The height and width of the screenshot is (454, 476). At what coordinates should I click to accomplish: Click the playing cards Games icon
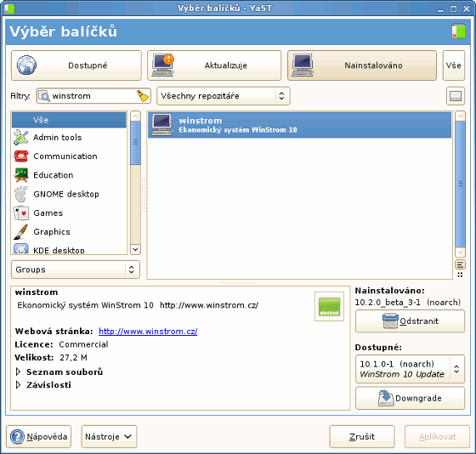pyautogui.click(x=21, y=213)
